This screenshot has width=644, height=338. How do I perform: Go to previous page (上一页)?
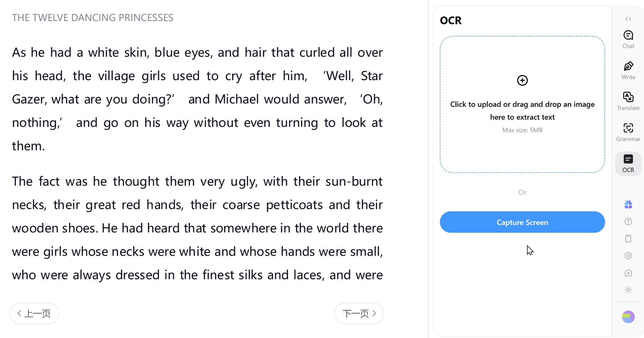34,314
